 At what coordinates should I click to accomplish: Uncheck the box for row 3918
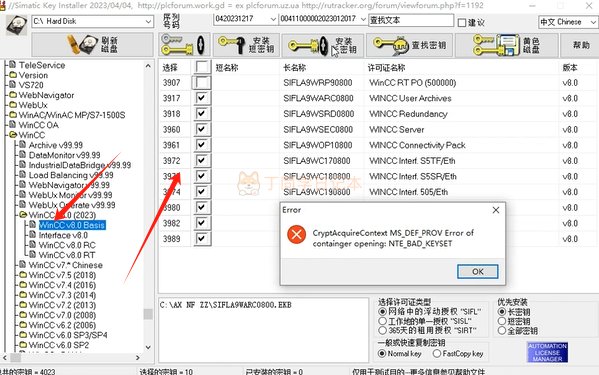click(202, 114)
